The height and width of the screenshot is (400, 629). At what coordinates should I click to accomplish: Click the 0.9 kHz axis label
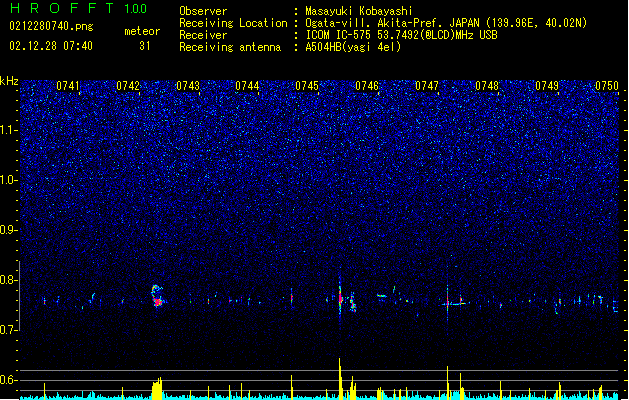point(8,230)
